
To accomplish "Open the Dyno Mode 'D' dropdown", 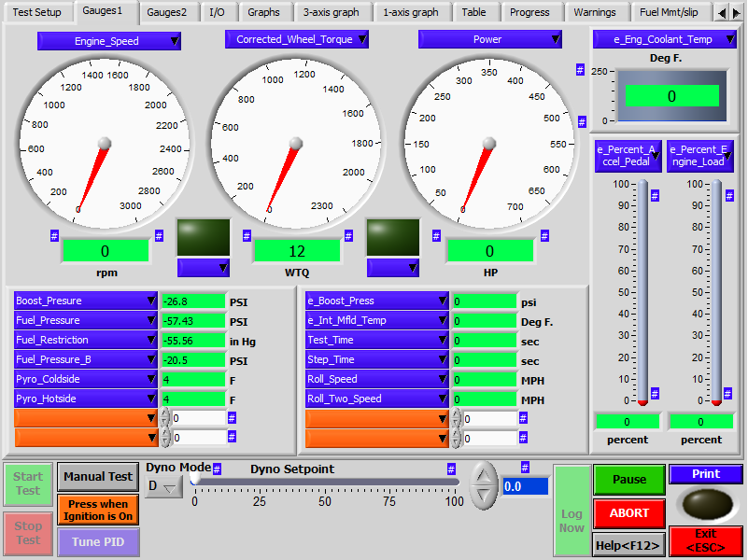I will pos(162,486).
